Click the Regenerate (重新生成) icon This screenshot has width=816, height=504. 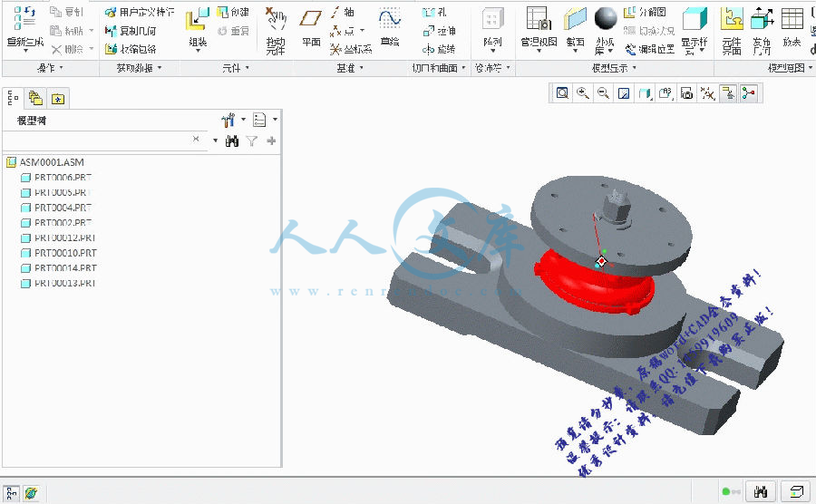(x=24, y=18)
